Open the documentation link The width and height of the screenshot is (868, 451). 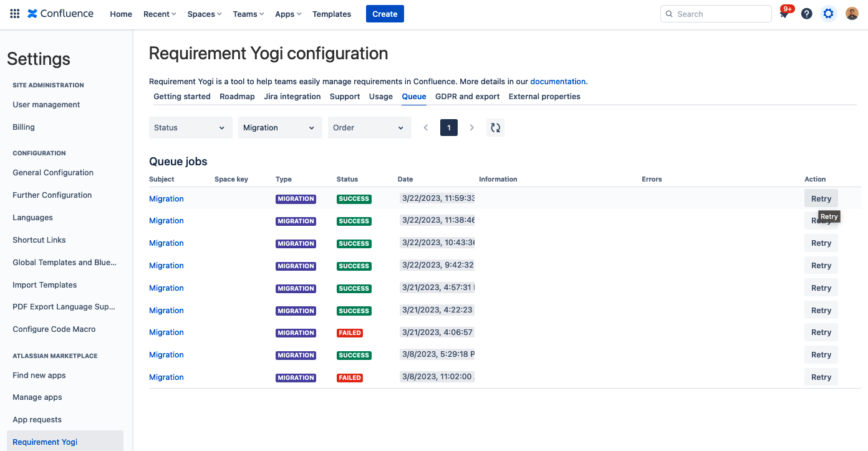557,82
